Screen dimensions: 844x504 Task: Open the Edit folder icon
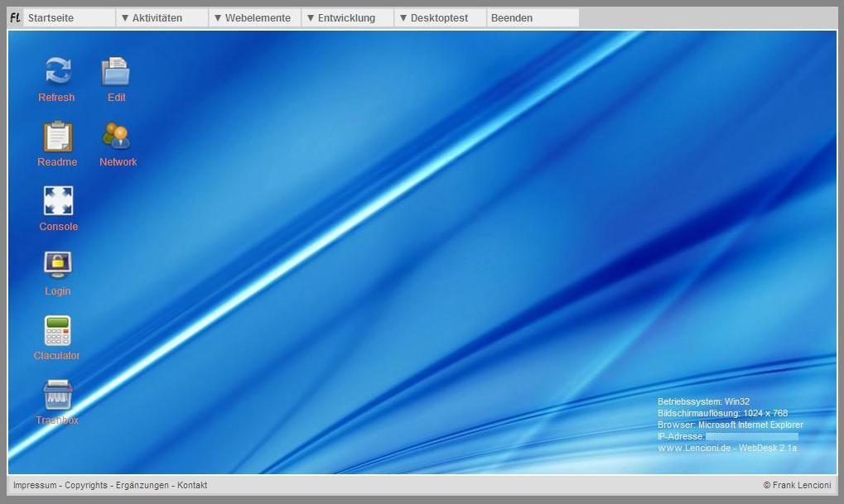[116, 72]
